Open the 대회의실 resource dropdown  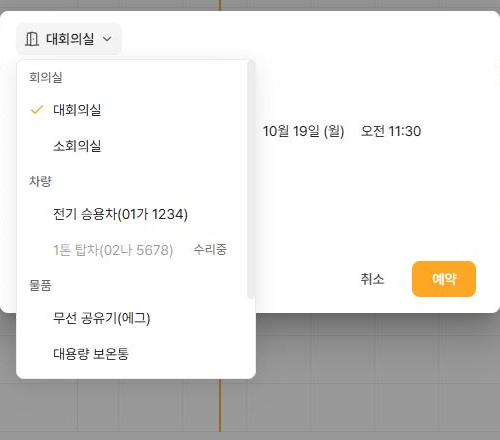[69, 39]
